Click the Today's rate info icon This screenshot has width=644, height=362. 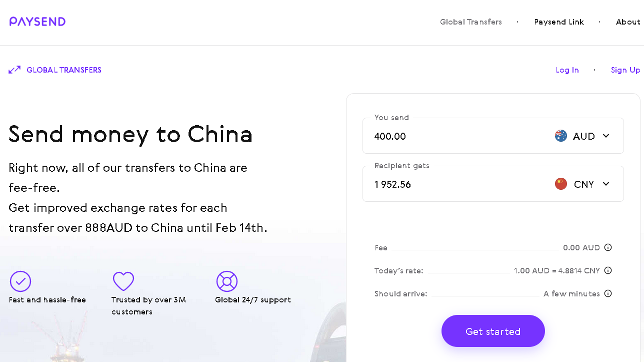pos(608,270)
